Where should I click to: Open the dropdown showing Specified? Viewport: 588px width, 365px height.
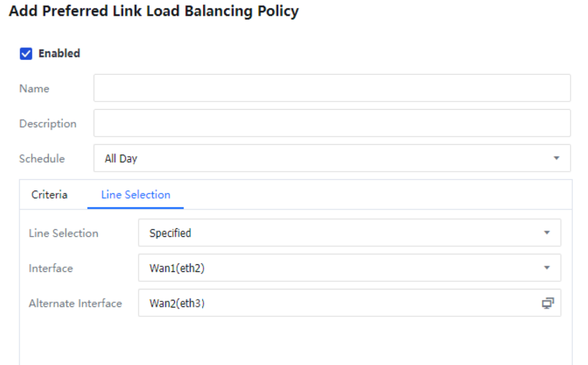click(x=341, y=233)
